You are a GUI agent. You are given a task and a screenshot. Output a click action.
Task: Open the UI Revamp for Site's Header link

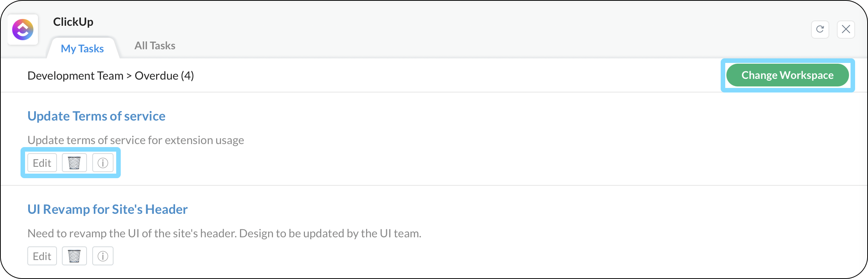[107, 209]
